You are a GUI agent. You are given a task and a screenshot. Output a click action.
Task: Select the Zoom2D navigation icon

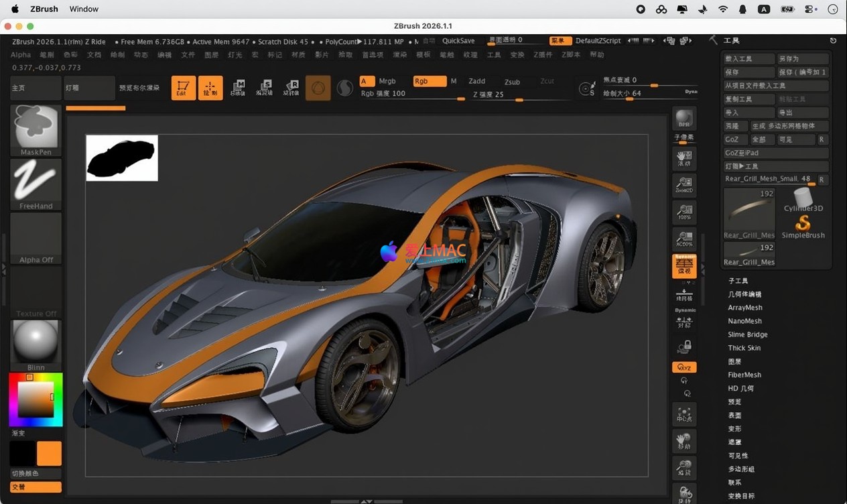684,186
